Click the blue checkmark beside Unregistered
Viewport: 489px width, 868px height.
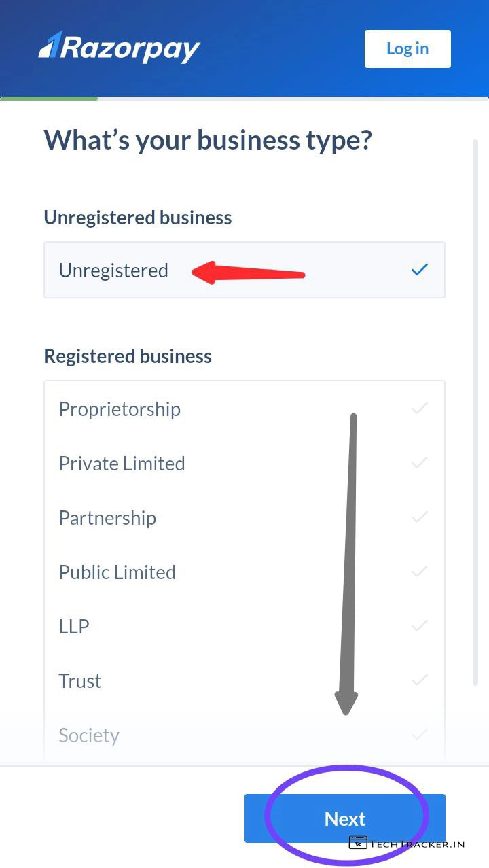[x=420, y=270]
